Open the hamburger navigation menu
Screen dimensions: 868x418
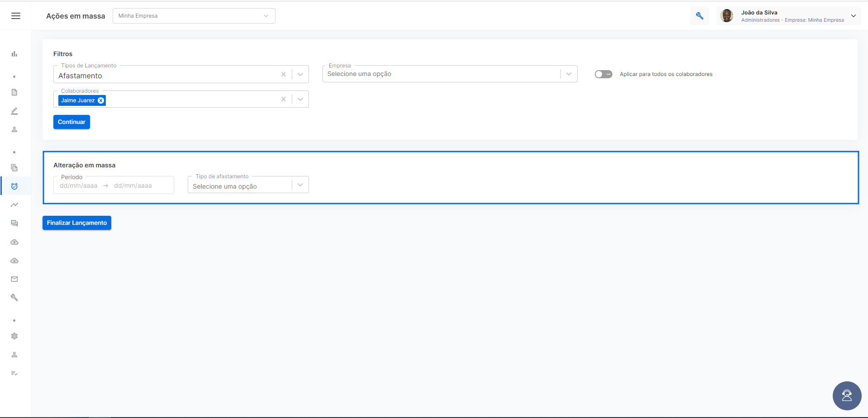(16, 16)
